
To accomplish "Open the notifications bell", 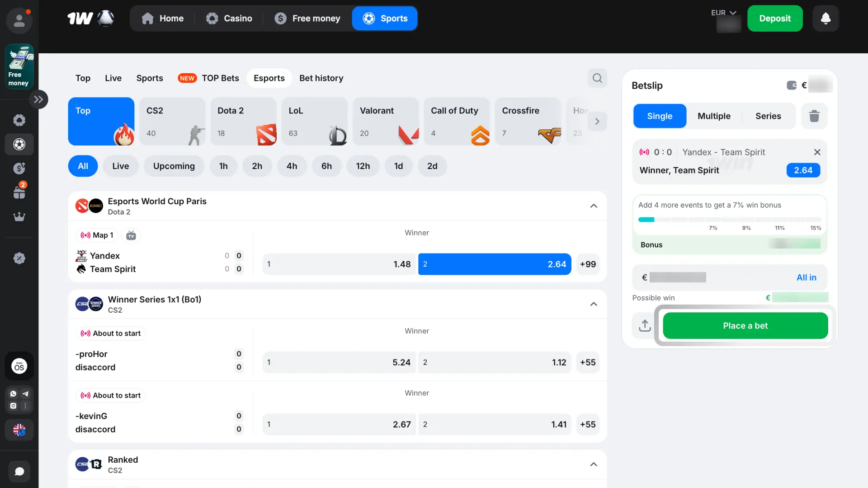I will click(x=826, y=19).
